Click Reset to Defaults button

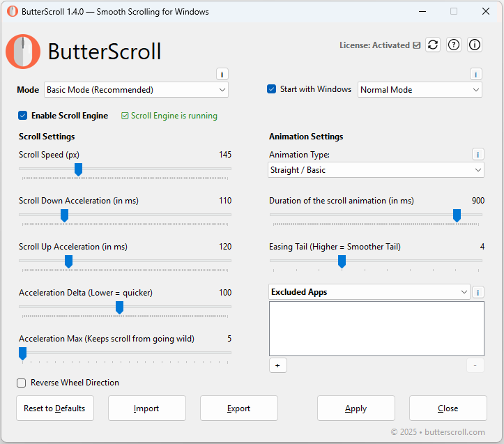pyautogui.click(x=54, y=408)
